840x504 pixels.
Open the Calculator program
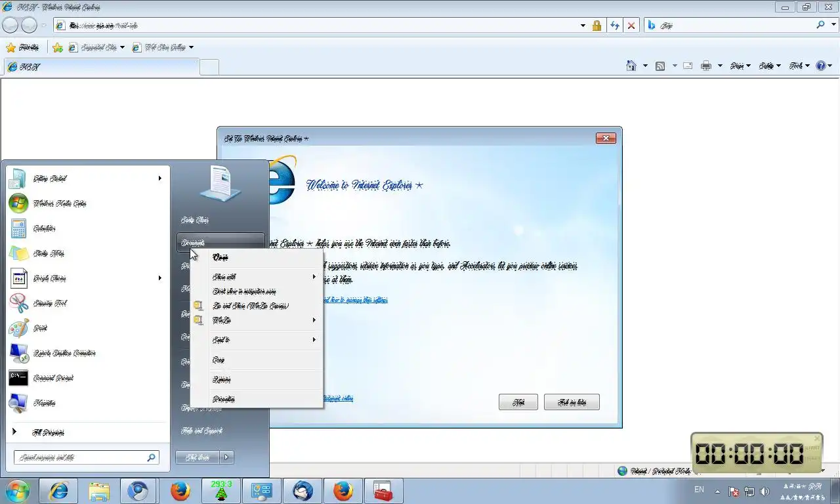click(85, 228)
